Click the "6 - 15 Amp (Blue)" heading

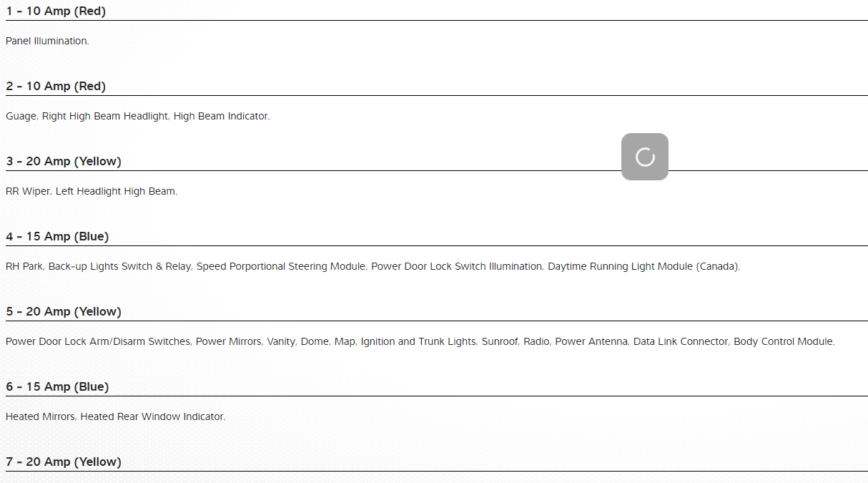pos(57,387)
